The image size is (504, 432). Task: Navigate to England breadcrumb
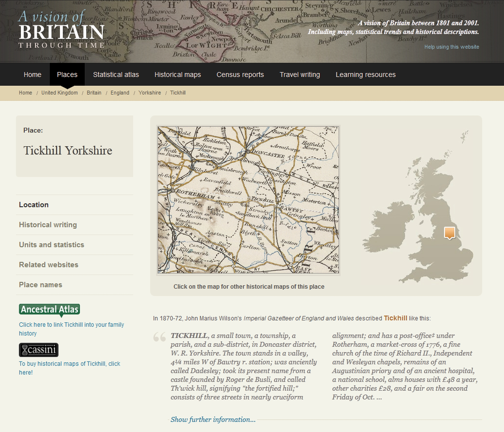(120, 93)
